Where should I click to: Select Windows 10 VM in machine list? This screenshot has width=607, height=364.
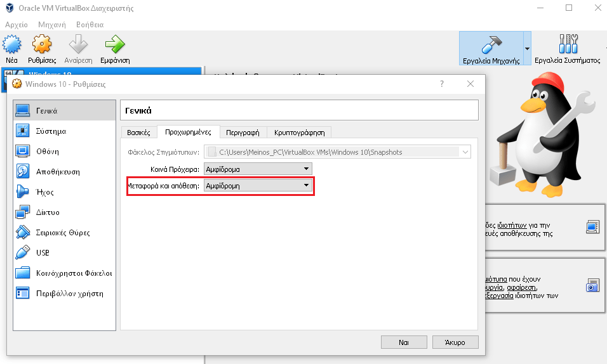(102, 72)
